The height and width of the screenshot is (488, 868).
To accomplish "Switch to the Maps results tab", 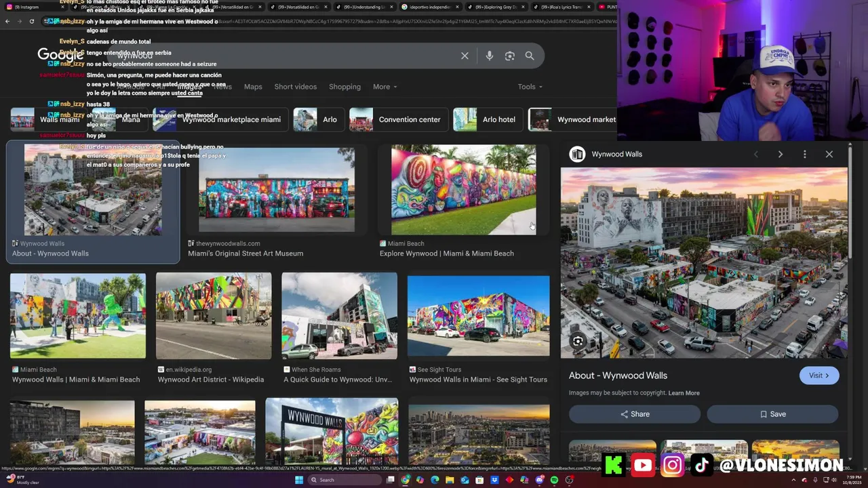I will click(253, 87).
